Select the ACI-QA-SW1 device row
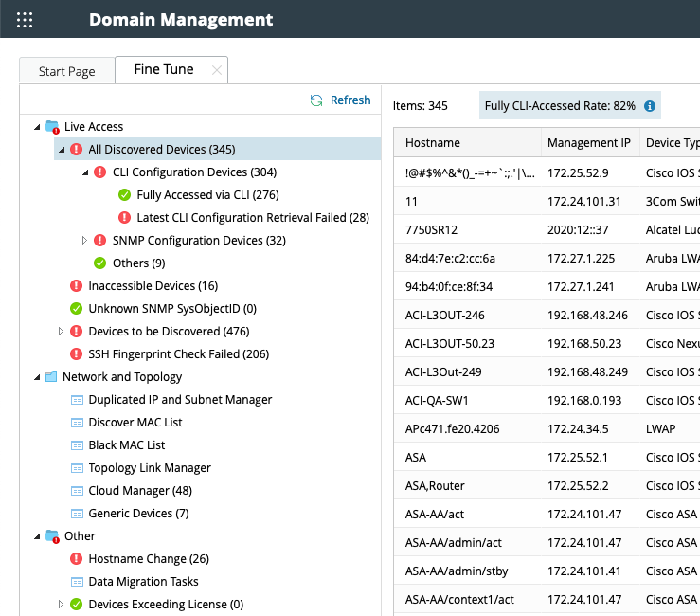The width and height of the screenshot is (700, 616). pos(436,400)
